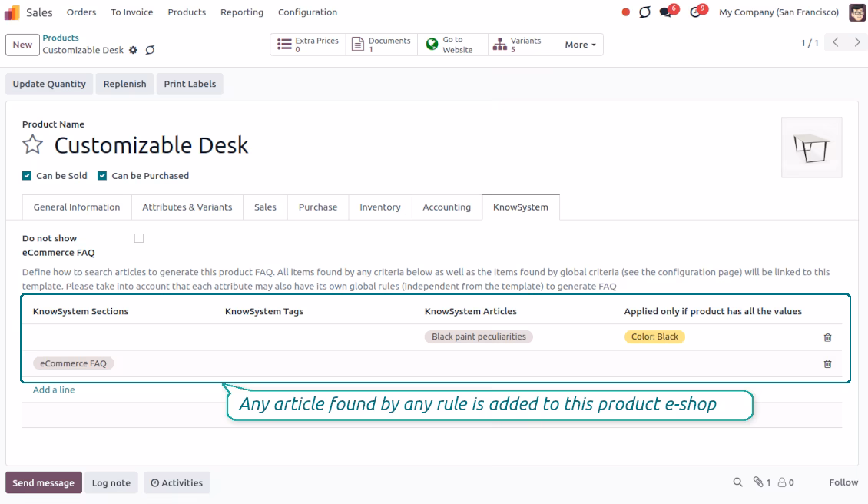
Task: Open activities clock with 9 notifications
Action: pyautogui.click(x=698, y=11)
